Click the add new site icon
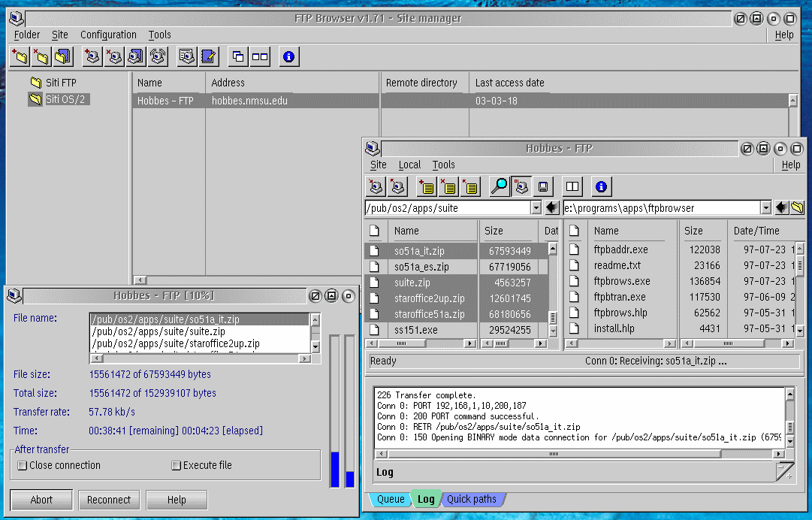The image size is (812, 520). [x=92, y=56]
